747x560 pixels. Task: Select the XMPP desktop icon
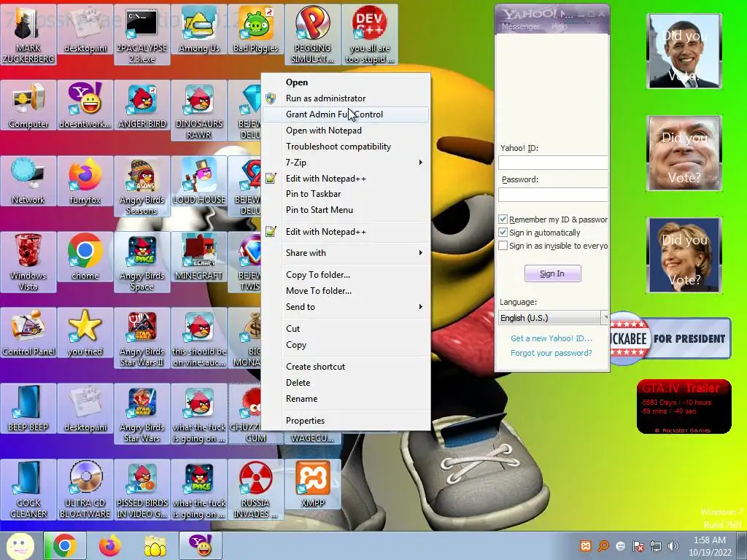coord(312,485)
